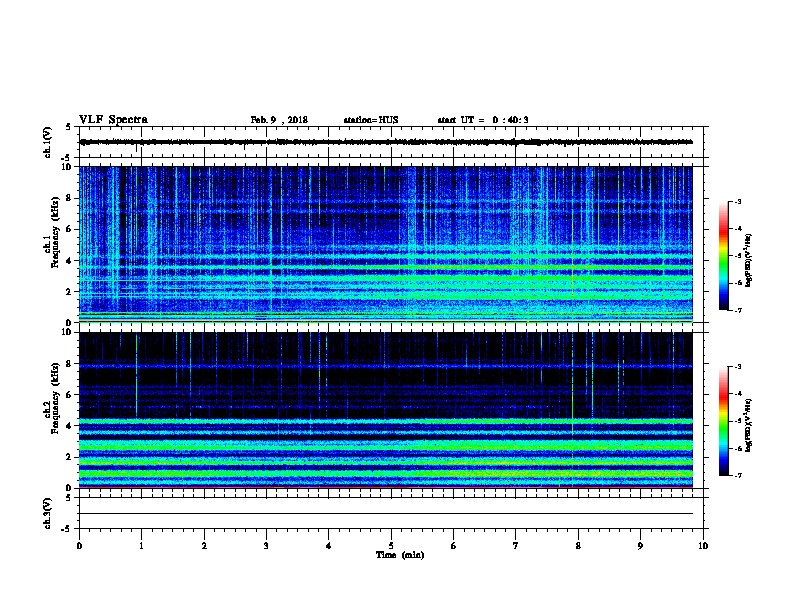Image resolution: width=792 pixels, height=612 pixels.
Task: Select the date text "Feb. 9 , 2018"
Action: 279,120
